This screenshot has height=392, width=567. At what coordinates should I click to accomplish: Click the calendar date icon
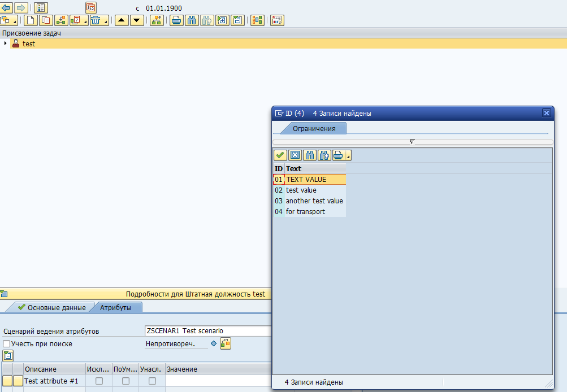coord(91,8)
